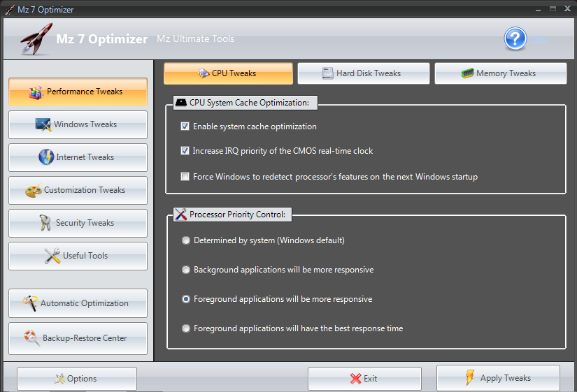
Task: Click the Automatic Optimization magic wand icon
Action: click(x=30, y=303)
